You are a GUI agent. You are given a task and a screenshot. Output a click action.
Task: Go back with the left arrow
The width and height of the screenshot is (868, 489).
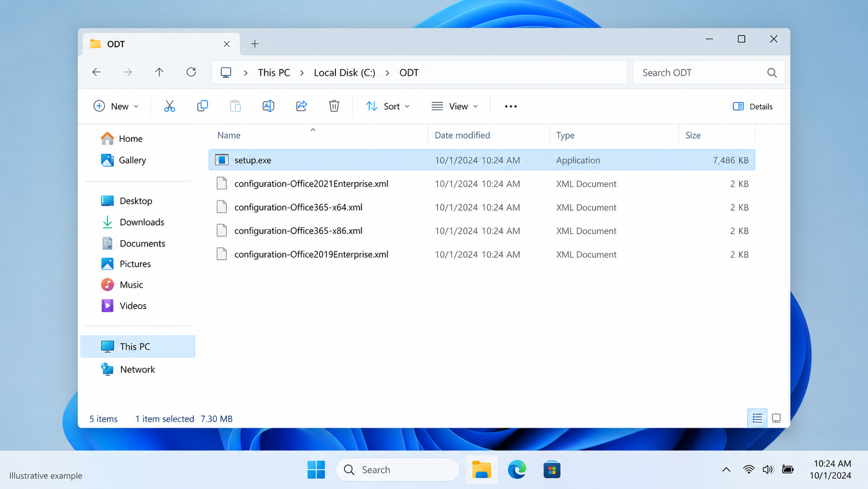click(x=97, y=72)
